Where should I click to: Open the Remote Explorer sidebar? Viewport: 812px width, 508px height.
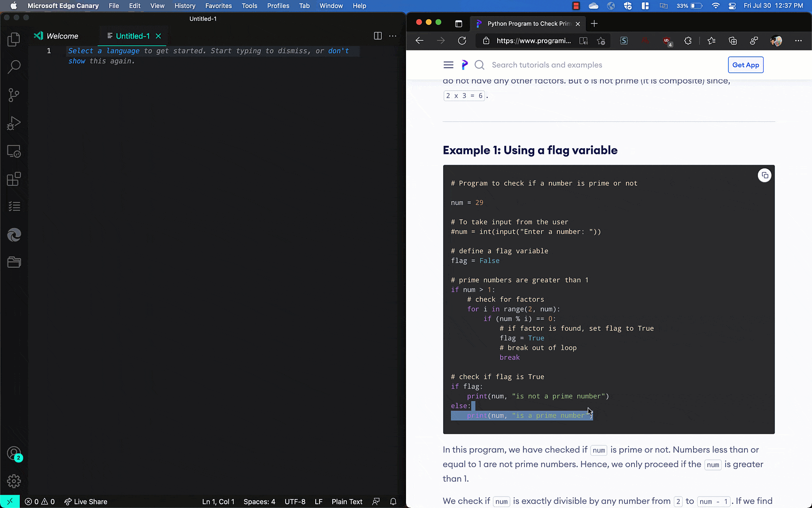pyautogui.click(x=14, y=151)
